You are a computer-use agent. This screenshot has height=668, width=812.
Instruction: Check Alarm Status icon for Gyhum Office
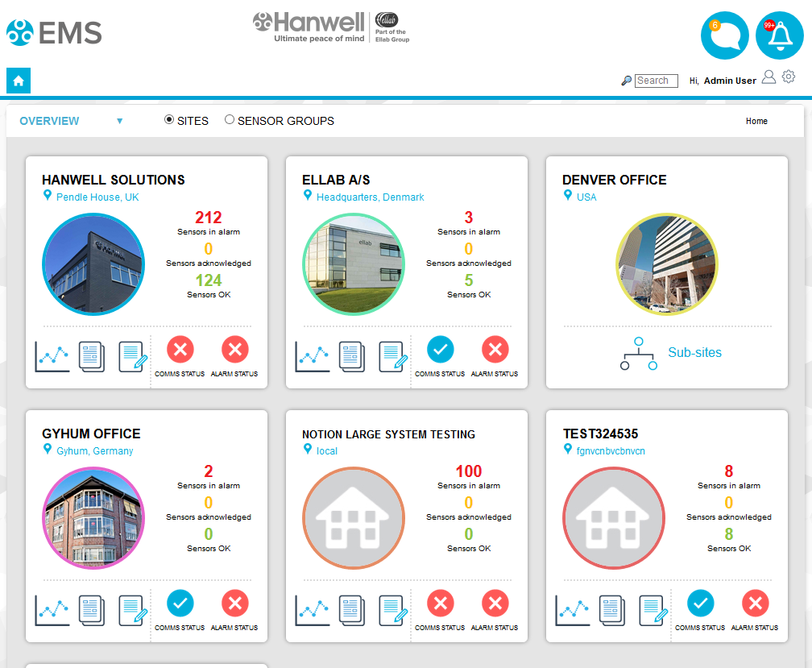coord(235,604)
